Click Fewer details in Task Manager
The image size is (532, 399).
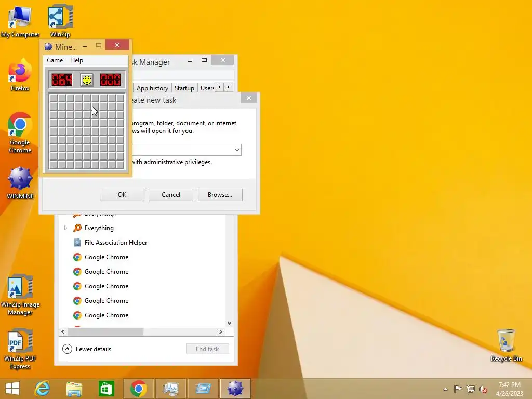point(87,349)
